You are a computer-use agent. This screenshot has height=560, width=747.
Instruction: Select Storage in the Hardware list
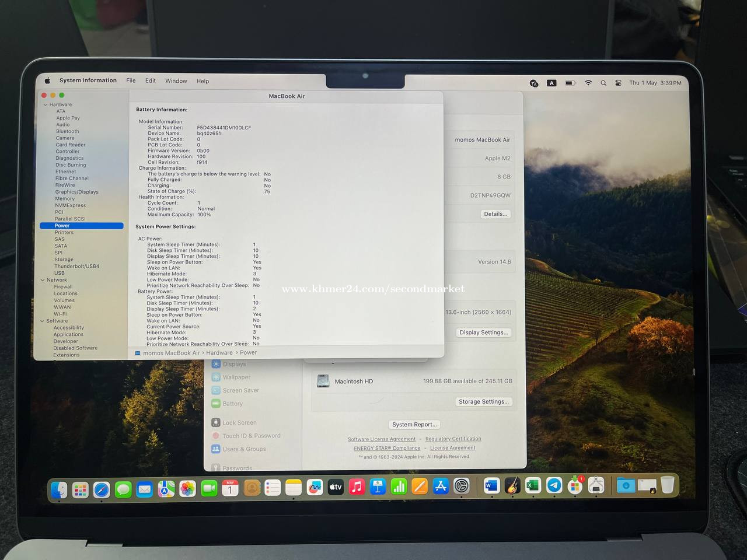64,260
